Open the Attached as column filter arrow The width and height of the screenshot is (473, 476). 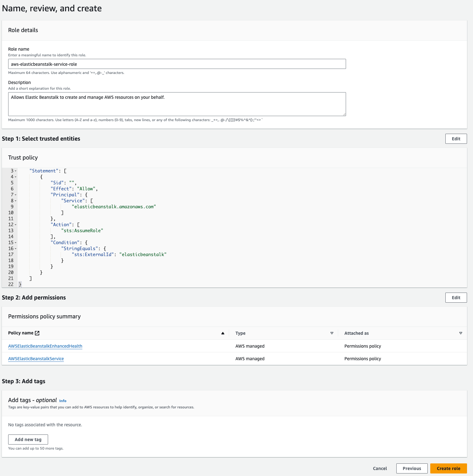[460, 333]
